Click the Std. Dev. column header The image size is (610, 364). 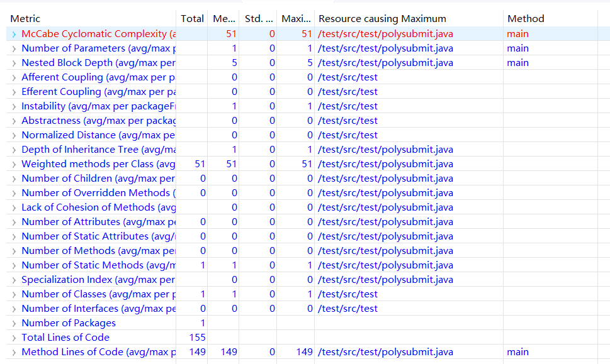(258, 19)
